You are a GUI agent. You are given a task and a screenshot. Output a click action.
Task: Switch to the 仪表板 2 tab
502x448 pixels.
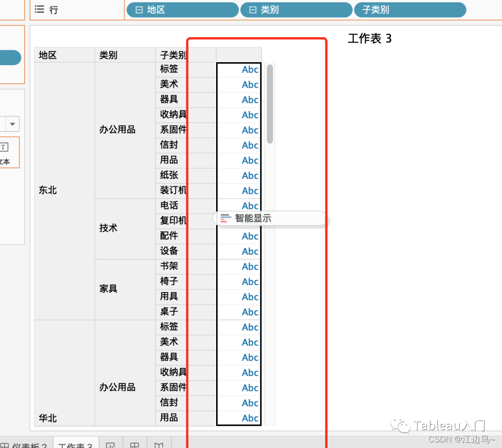click(26, 445)
